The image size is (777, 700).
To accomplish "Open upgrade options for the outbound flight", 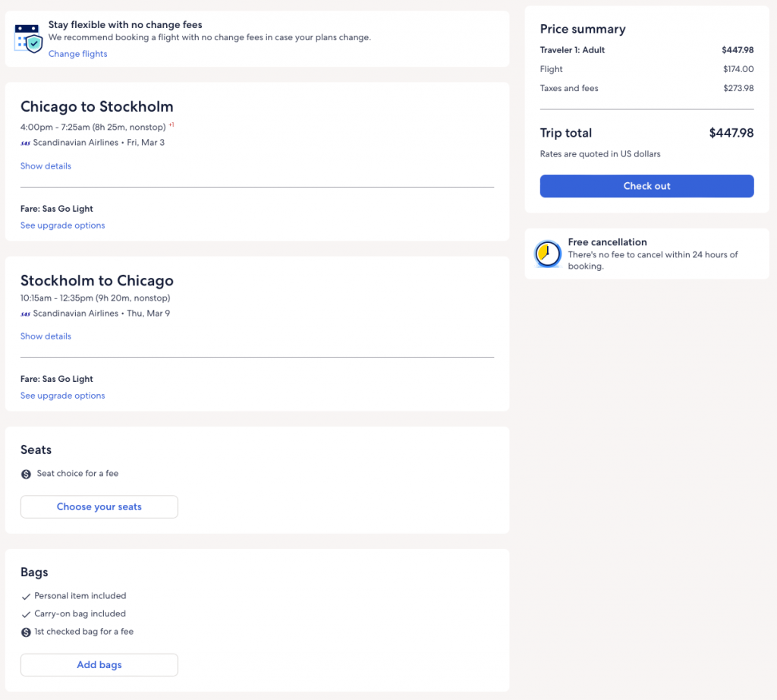I will (x=62, y=225).
